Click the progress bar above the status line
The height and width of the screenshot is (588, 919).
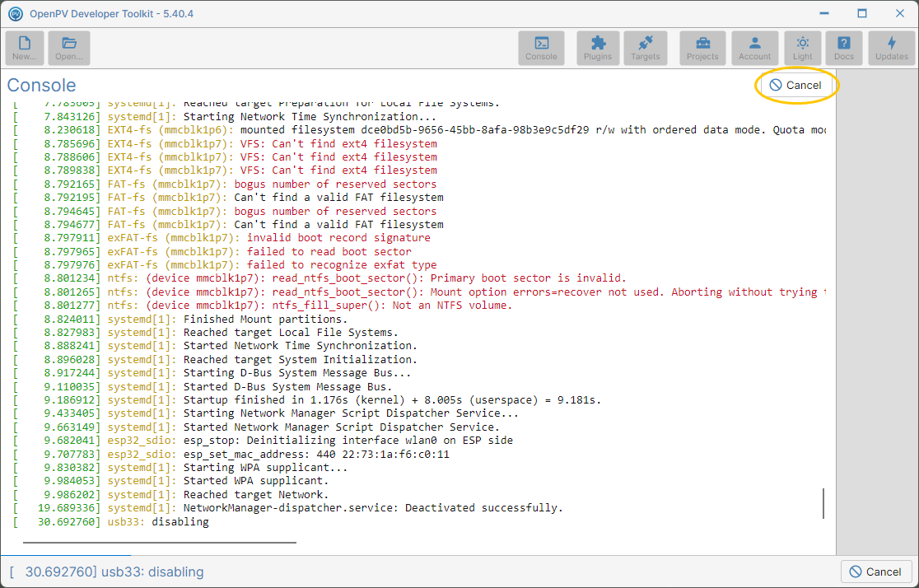(66, 555)
